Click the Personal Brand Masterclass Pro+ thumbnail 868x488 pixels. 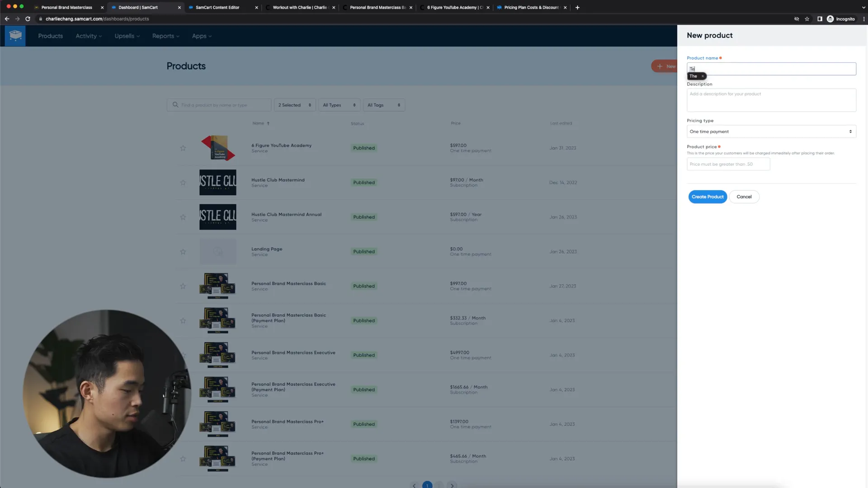click(218, 424)
